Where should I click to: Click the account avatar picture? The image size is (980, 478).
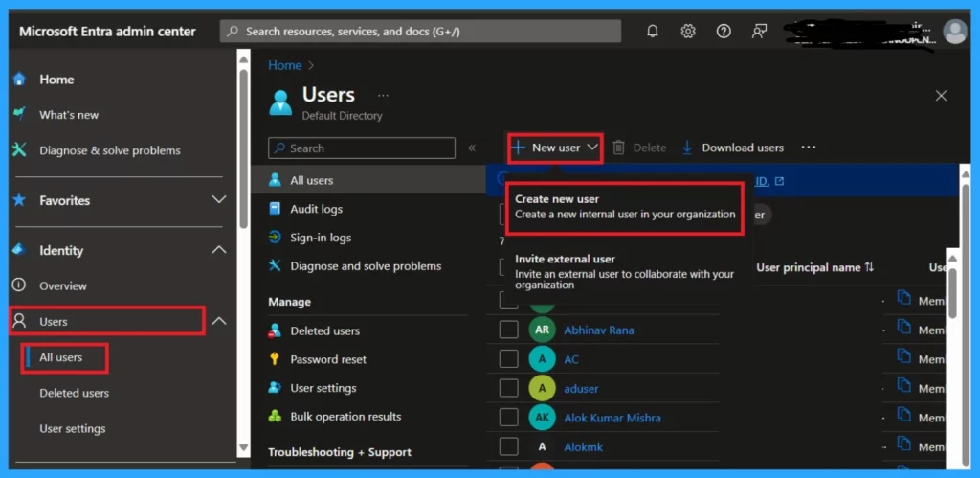954,32
